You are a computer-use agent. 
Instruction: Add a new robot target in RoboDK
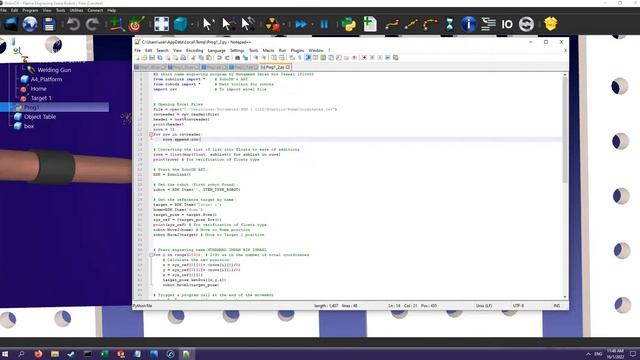(136, 24)
